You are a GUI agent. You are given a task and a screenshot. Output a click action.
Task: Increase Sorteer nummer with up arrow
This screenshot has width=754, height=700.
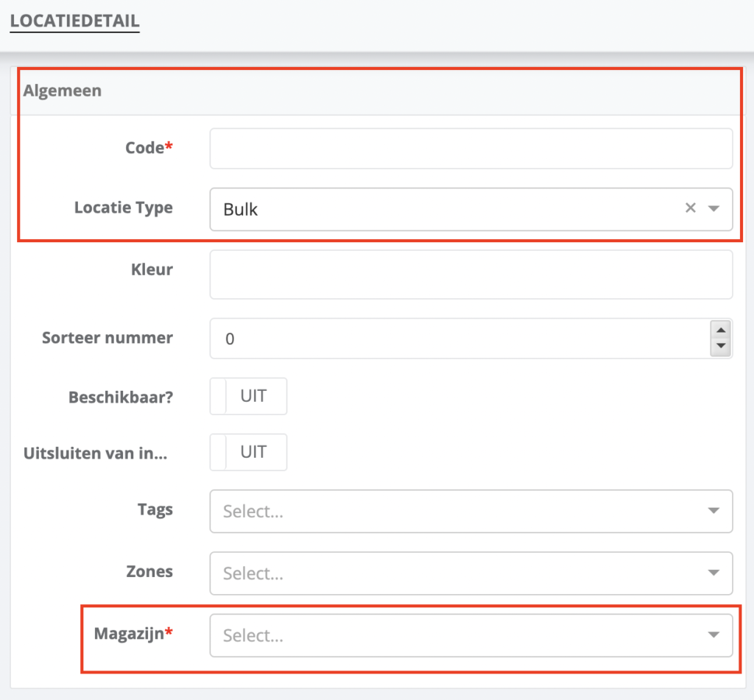[720, 330]
